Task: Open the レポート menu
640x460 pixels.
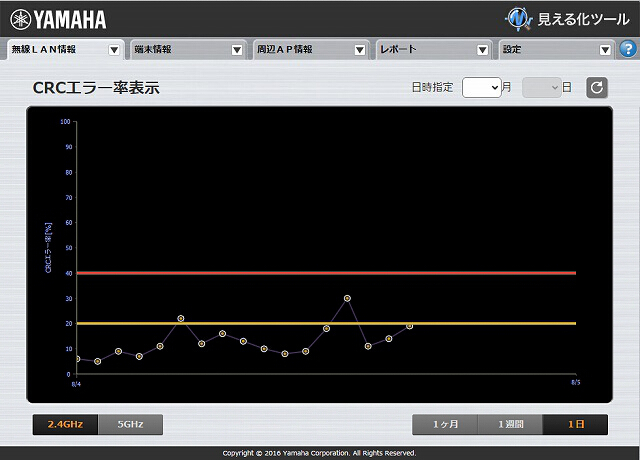Action: pos(432,49)
